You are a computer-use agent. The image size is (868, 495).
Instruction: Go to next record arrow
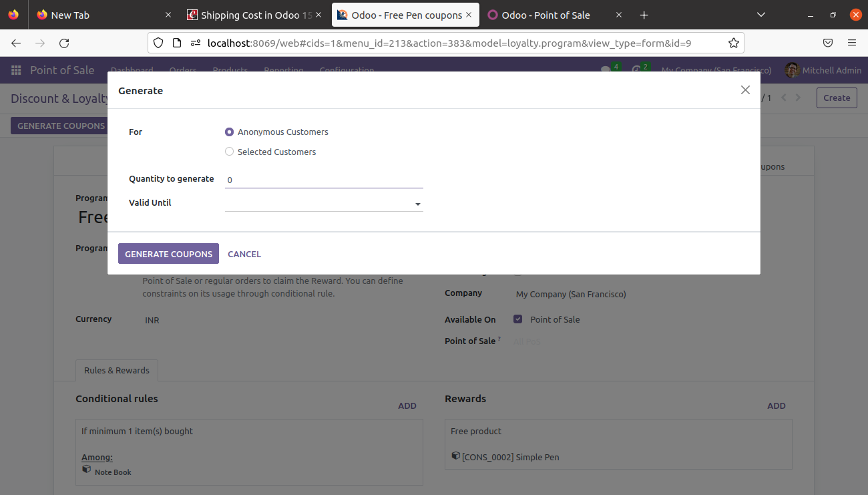tap(798, 98)
